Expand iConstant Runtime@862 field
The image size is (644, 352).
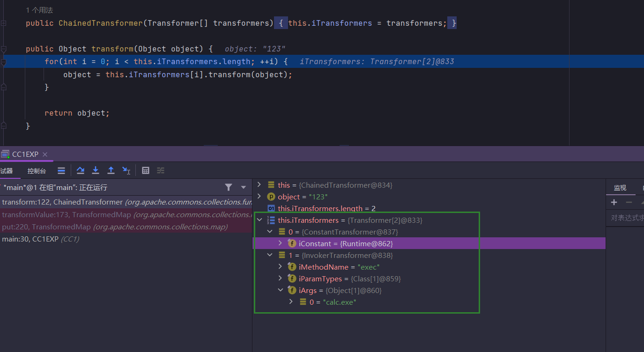click(x=280, y=243)
